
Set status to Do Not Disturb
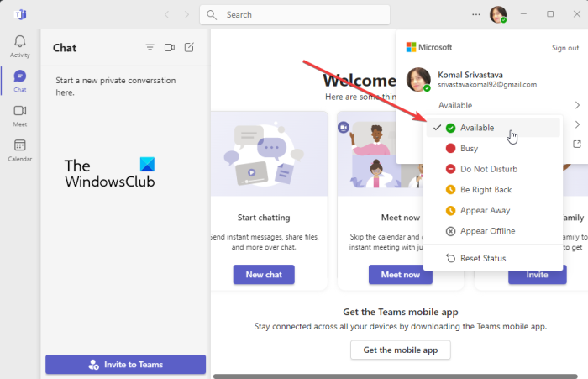click(493, 169)
